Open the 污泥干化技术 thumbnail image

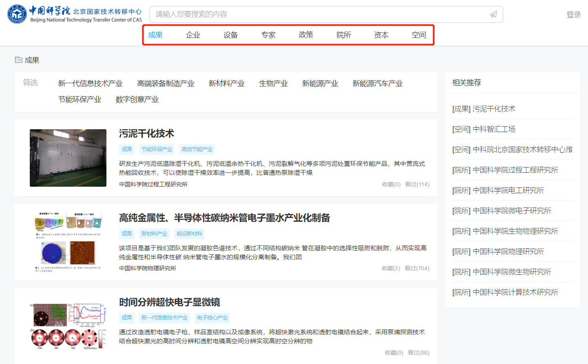point(68,158)
